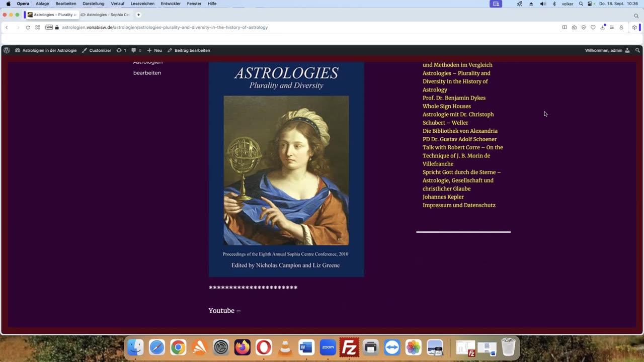The height and width of the screenshot is (362, 644).
Task: Toggle the VPN badge in address bar
Action: (49, 27)
